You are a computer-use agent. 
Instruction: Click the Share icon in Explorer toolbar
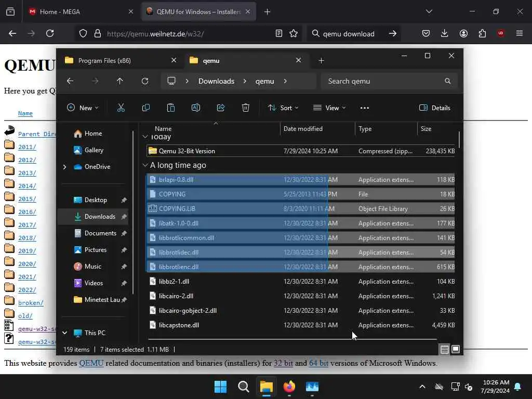coord(220,108)
